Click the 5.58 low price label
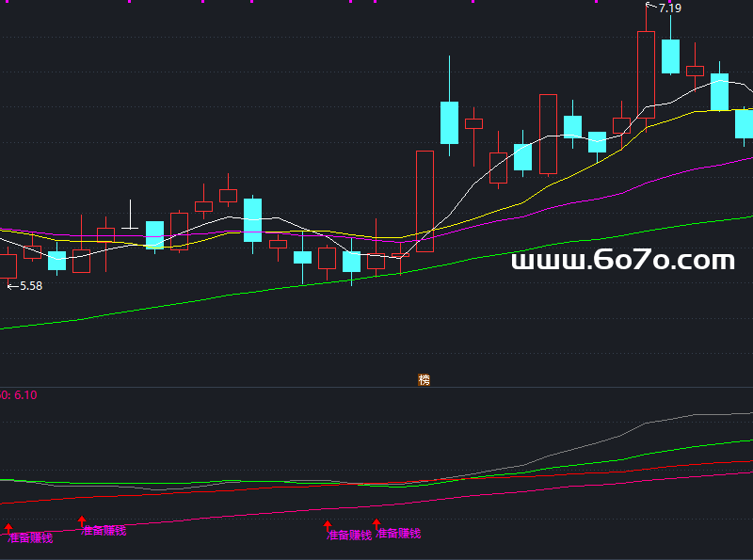Viewport: 753px width, 560px height. [x=31, y=285]
